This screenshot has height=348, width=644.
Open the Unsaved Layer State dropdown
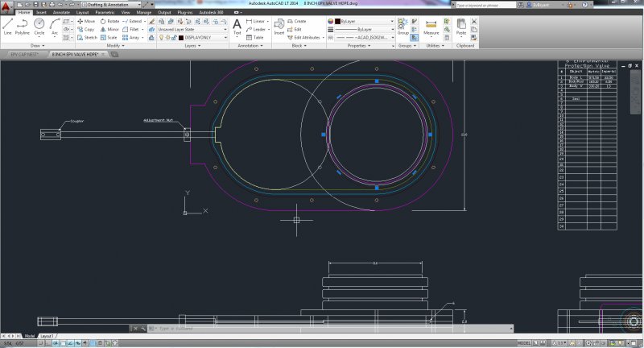(x=192, y=29)
